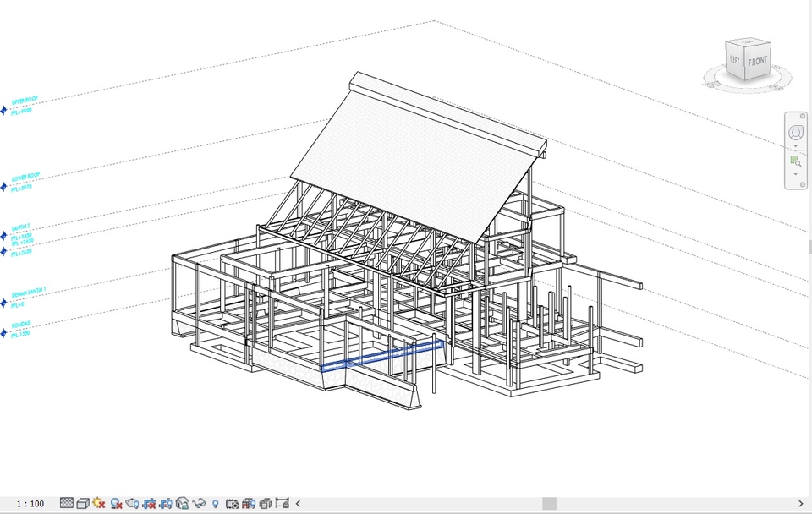Click the Show Rendering Dialog icon
Screen dimensions: 812x514
(130, 504)
